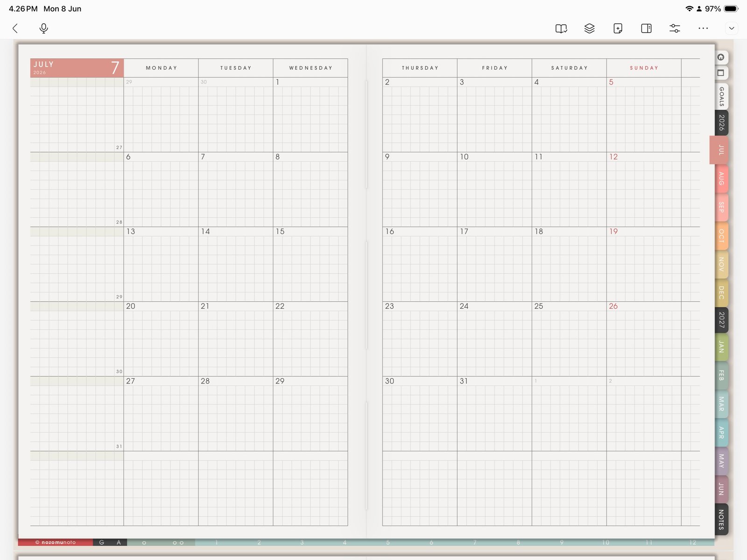
Task: Select date 10 on Friday
Action: click(x=464, y=157)
